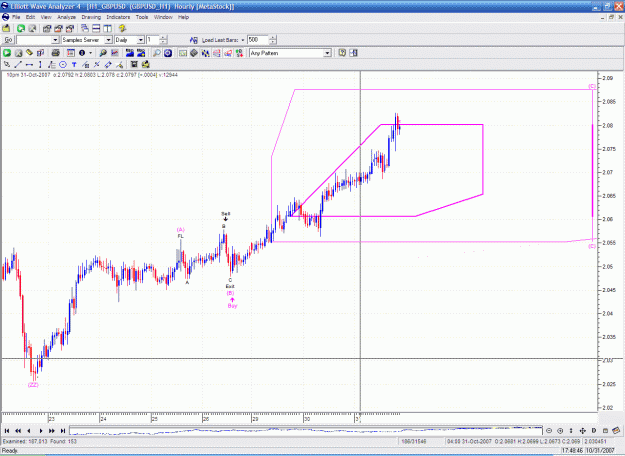
Task: Click the printer icon
Action: tap(55, 53)
